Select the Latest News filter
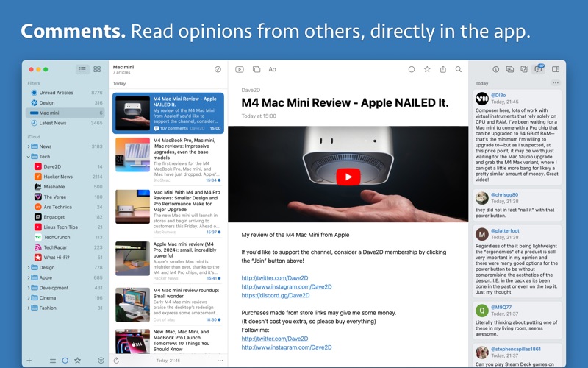The width and height of the screenshot is (588, 368). pos(65,123)
